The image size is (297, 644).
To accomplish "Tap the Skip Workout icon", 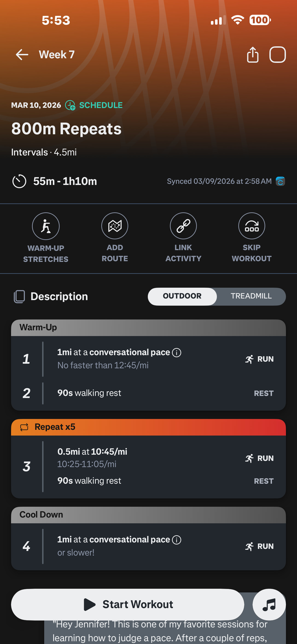I will click(x=251, y=226).
